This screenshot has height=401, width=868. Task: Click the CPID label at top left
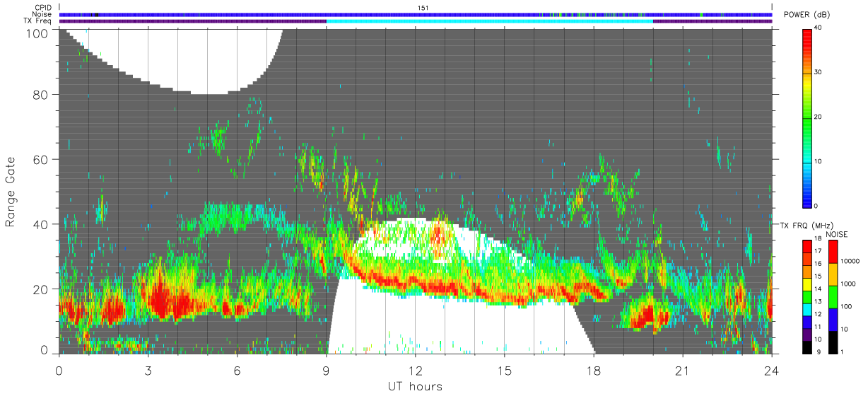point(44,7)
